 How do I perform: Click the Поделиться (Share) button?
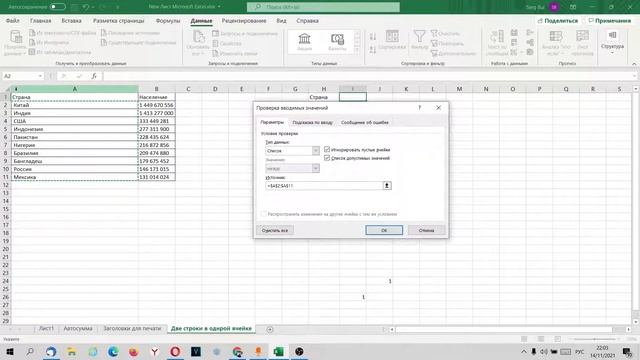tap(558, 20)
